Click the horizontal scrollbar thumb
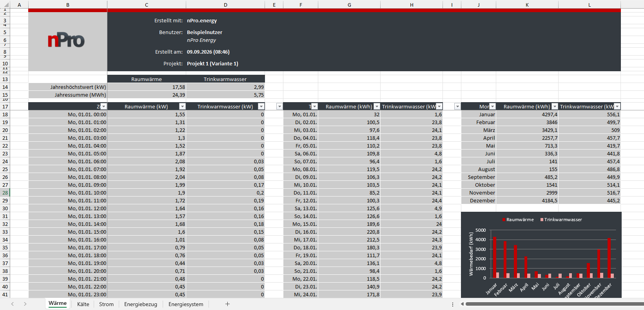 click(554, 304)
